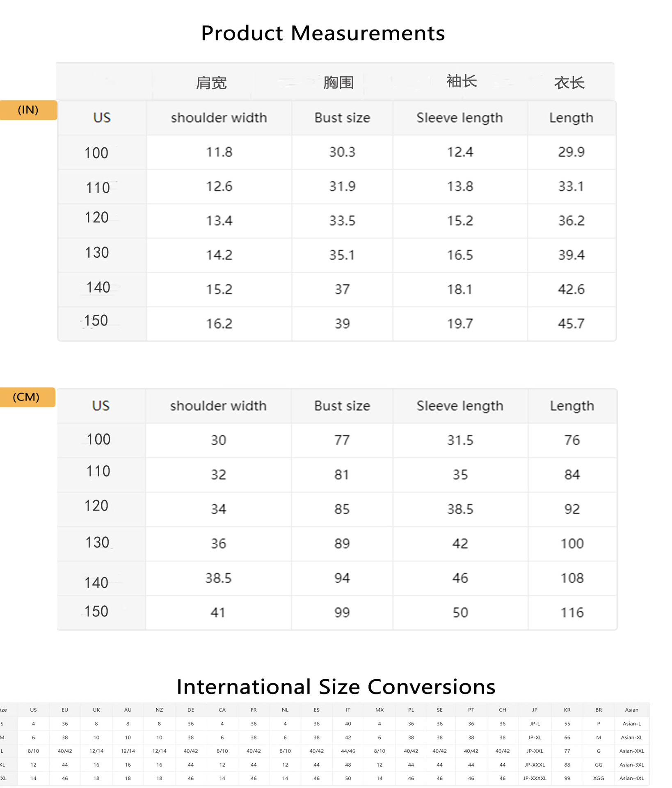Image resolution: width=672 pixels, height=788 pixels.
Task: Click the International Size Conversions heading
Action: pos(336,686)
